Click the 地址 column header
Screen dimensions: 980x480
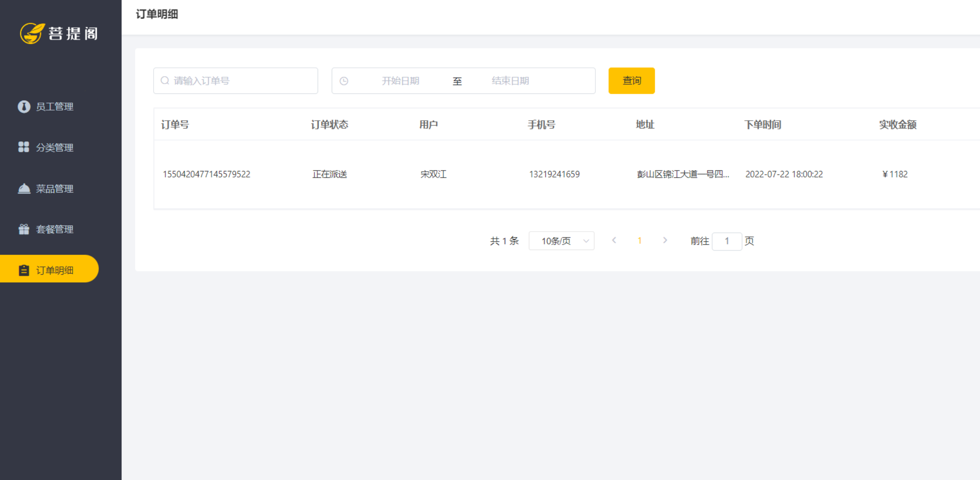[645, 125]
